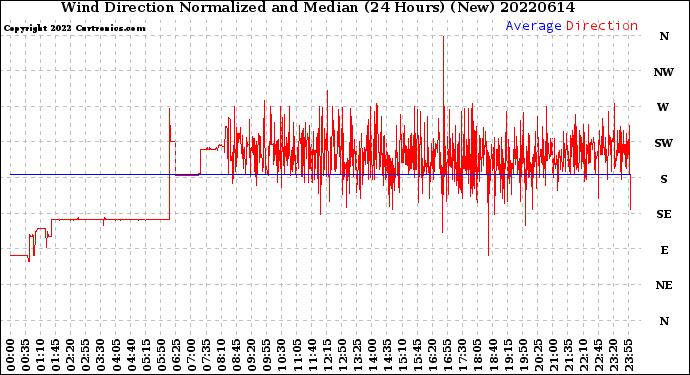Click the 22:10 time axis label
The image size is (690, 375).
(583, 355)
